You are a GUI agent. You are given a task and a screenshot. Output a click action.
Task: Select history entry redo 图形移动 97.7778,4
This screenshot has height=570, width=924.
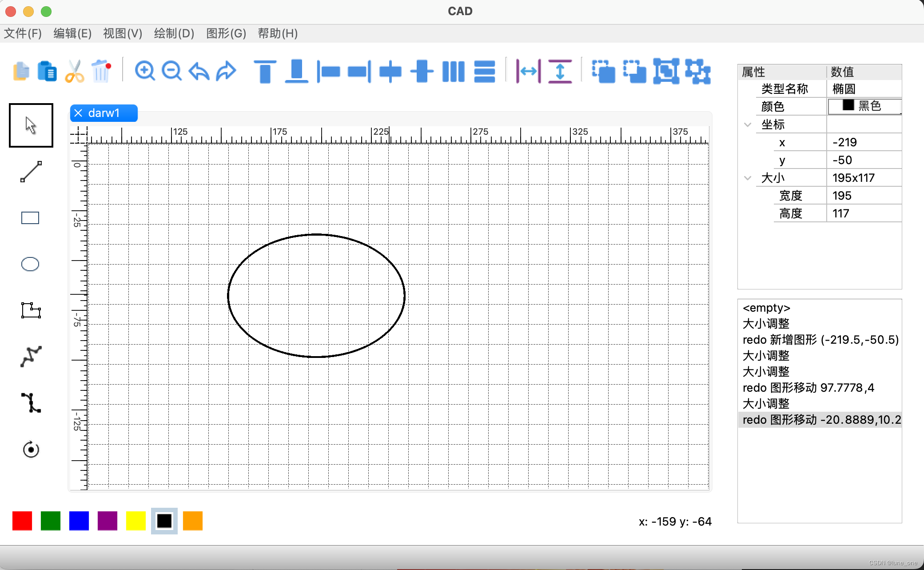(808, 387)
